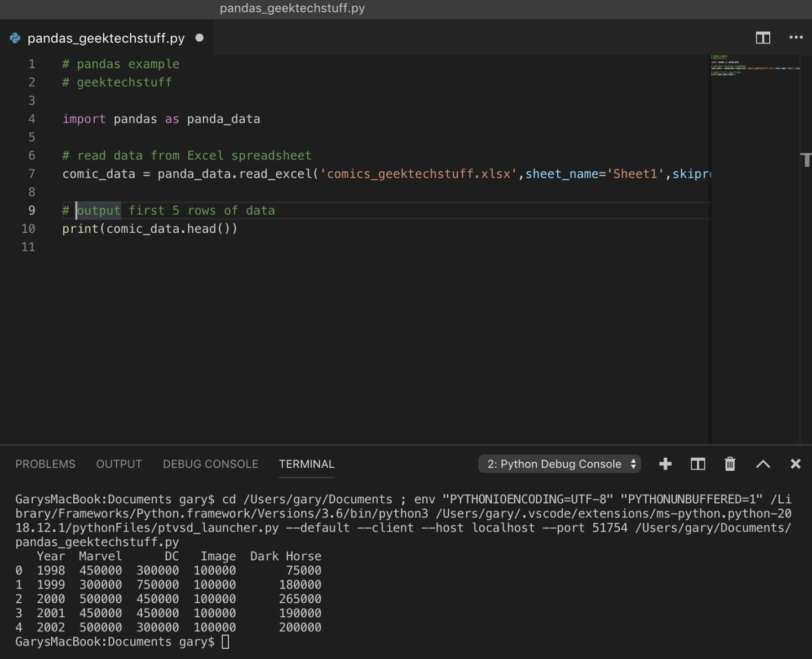Click the 'comics_geektechstuff.xlsx' string
812x659 pixels.
418,174
